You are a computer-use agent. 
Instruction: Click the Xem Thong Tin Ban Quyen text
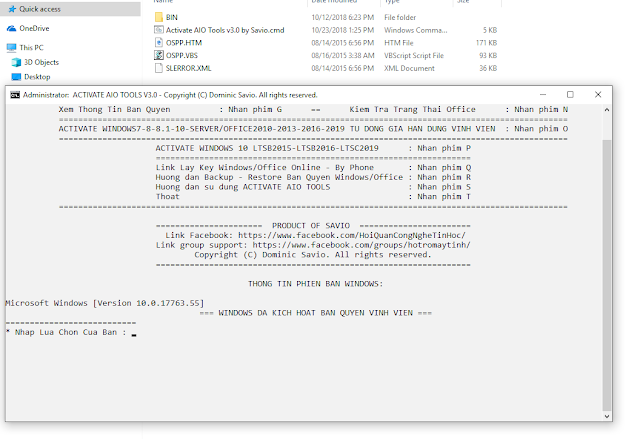coord(114,109)
